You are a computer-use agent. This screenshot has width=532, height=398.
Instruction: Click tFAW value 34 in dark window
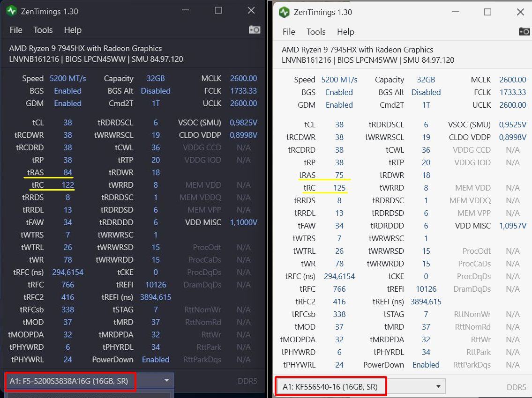[67, 222]
